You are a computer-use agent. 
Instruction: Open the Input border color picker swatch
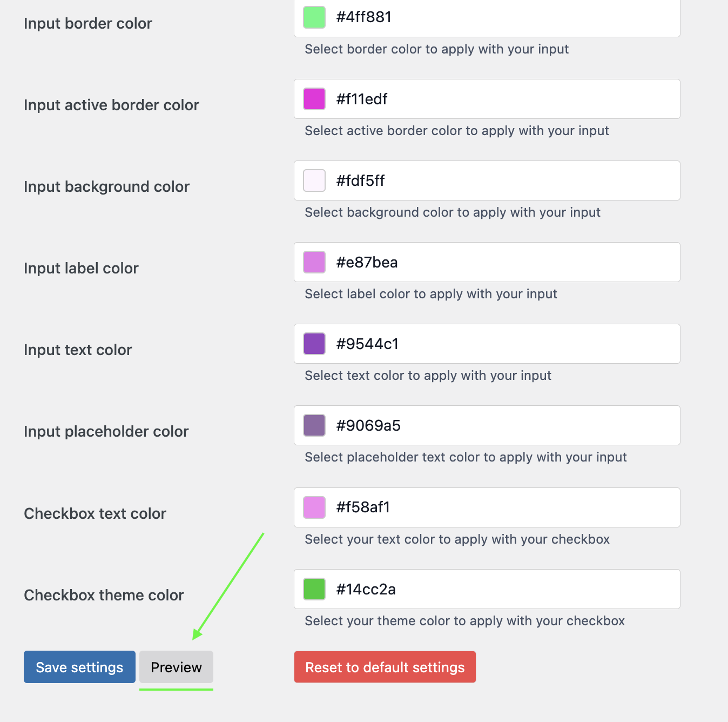click(314, 17)
